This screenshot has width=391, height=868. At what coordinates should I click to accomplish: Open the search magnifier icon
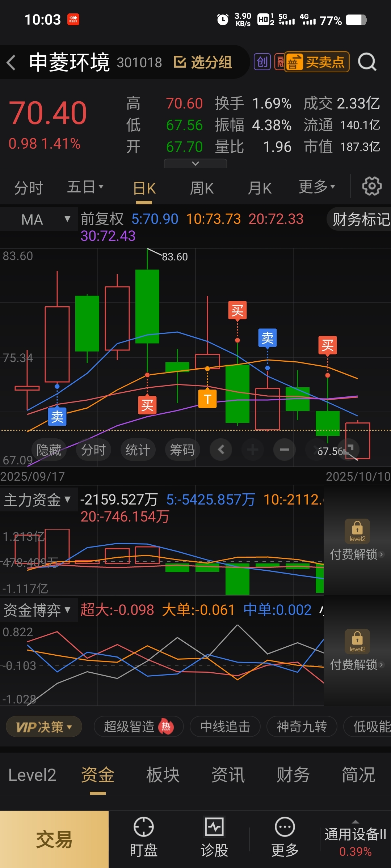[367, 62]
